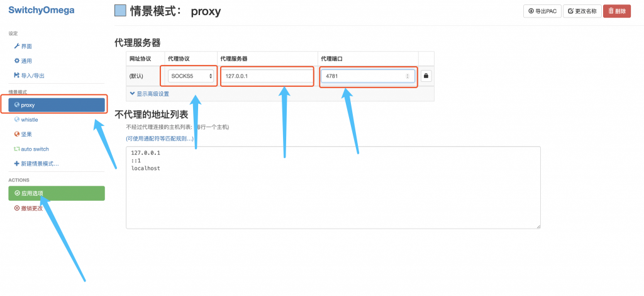Open the 可使用通配符等匹配规则 help link

160,139
